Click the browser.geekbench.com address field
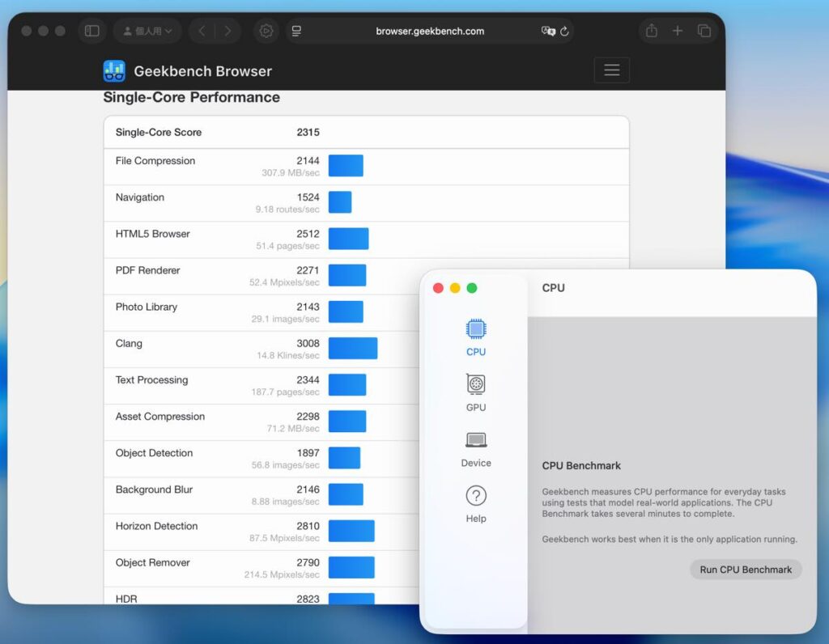 [x=430, y=32]
